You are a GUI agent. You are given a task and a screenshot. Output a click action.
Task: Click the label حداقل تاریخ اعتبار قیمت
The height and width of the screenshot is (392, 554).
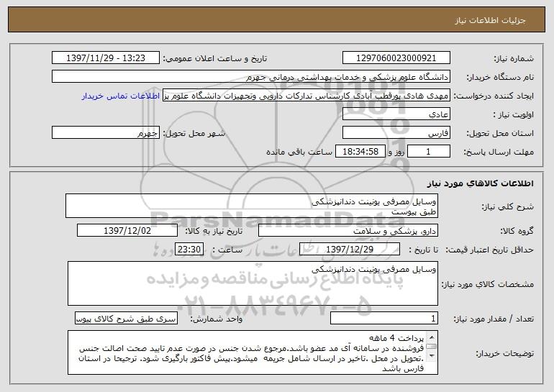pyautogui.click(x=489, y=250)
